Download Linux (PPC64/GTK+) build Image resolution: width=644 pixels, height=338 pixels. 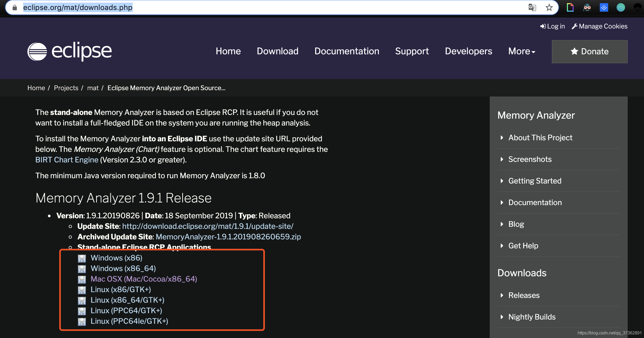(126, 311)
